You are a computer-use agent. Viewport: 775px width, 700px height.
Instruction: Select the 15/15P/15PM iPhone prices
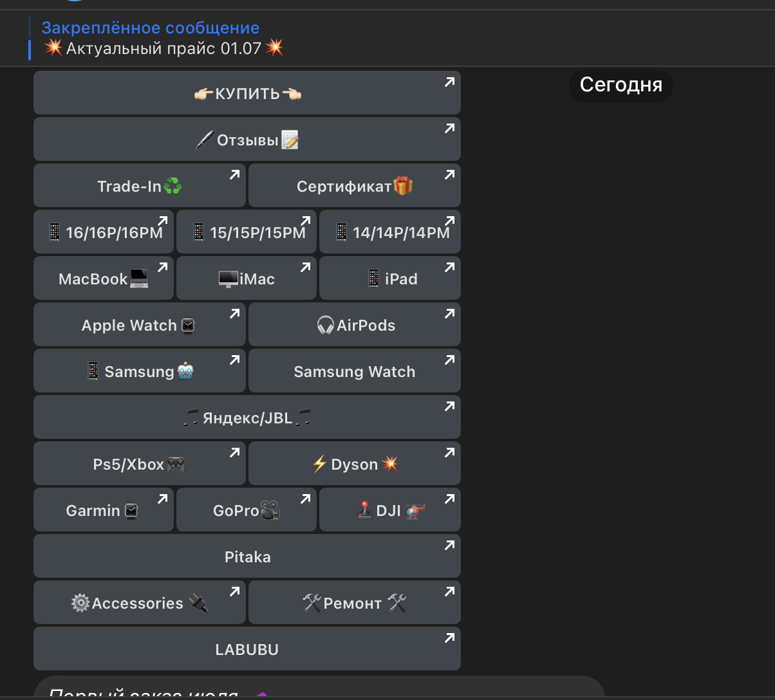point(247,232)
